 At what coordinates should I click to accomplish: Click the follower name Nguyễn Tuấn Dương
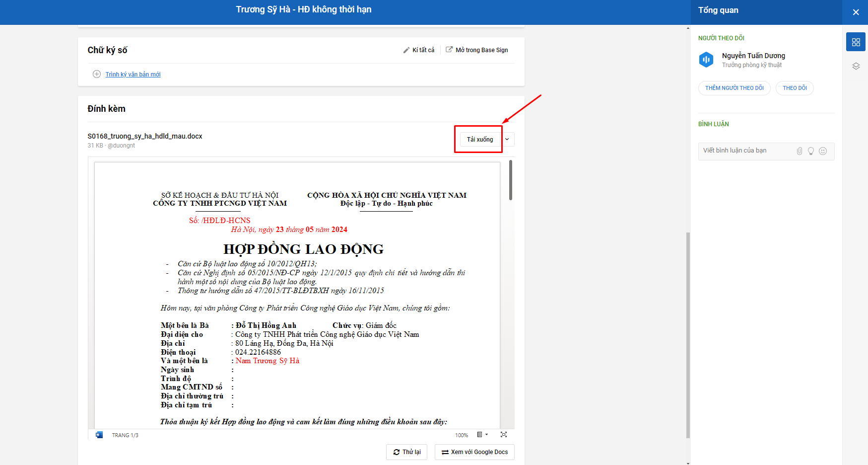click(753, 56)
